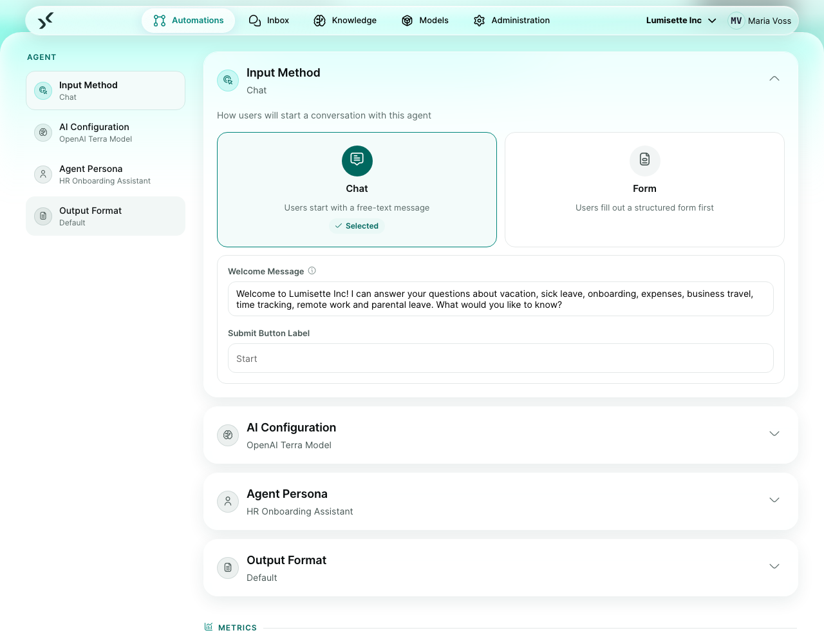Click the AI Configuration sidebar icon
Screen dimensions: 824x644
click(43, 133)
